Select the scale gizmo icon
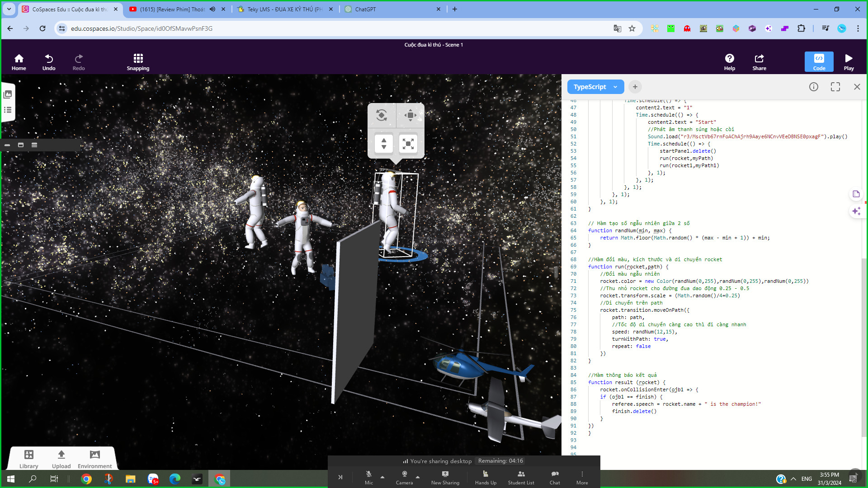 (x=408, y=144)
